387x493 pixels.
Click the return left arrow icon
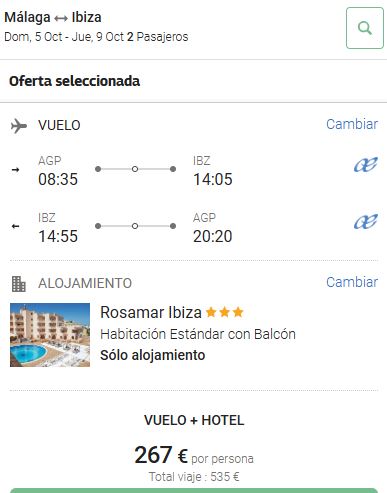coord(15,226)
